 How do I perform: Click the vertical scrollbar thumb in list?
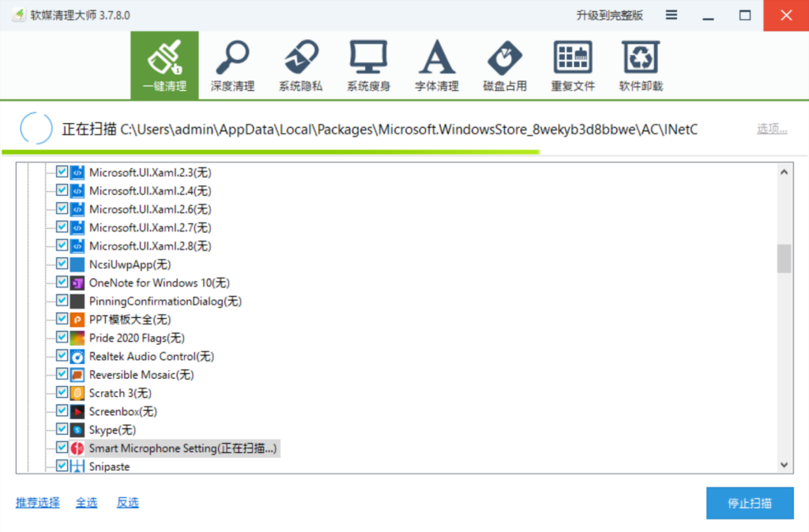(x=784, y=258)
